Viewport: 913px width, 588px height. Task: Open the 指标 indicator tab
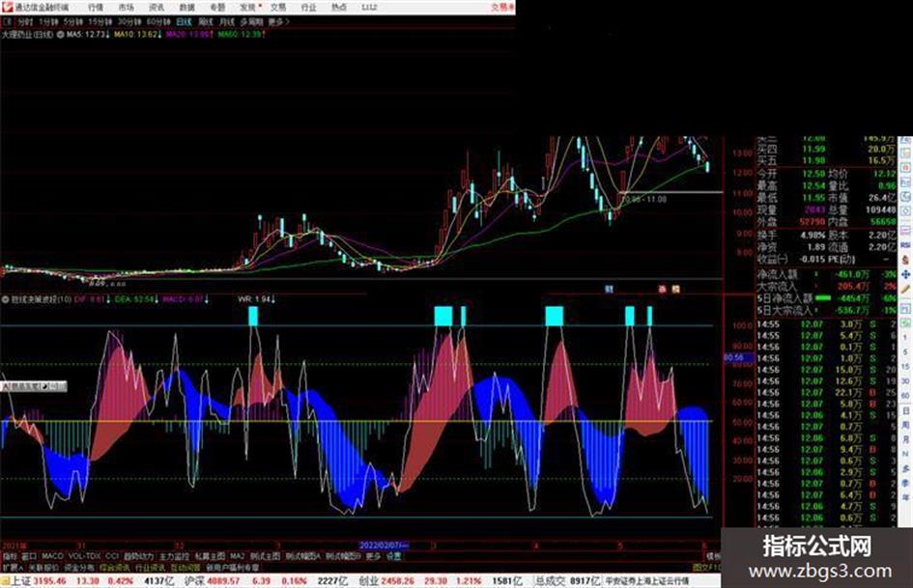(10, 556)
